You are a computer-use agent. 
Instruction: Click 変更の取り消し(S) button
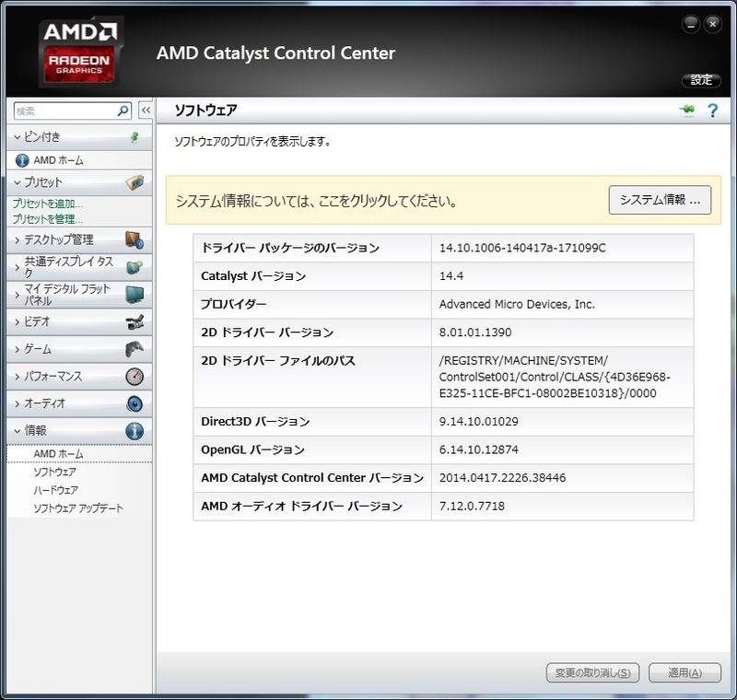click(592, 672)
